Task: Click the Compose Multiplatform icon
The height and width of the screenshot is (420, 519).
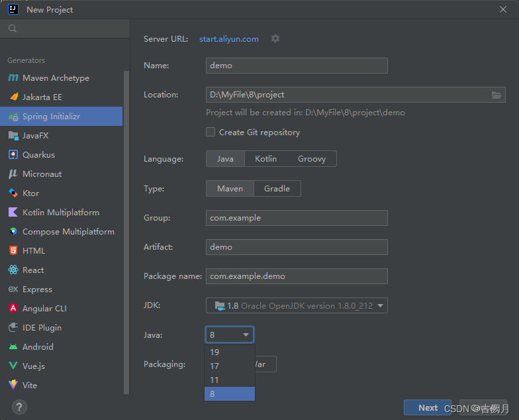Action: [x=13, y=232]
